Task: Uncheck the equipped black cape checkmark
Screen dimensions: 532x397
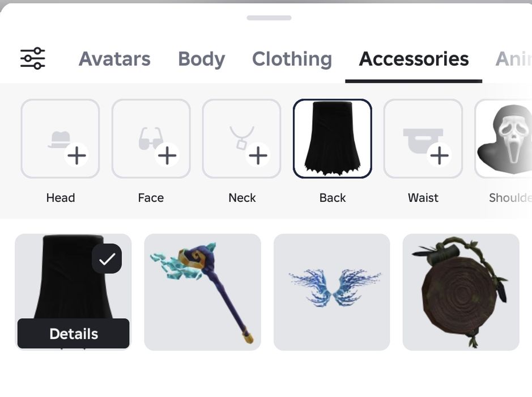Action: click(x=107, y=259)
